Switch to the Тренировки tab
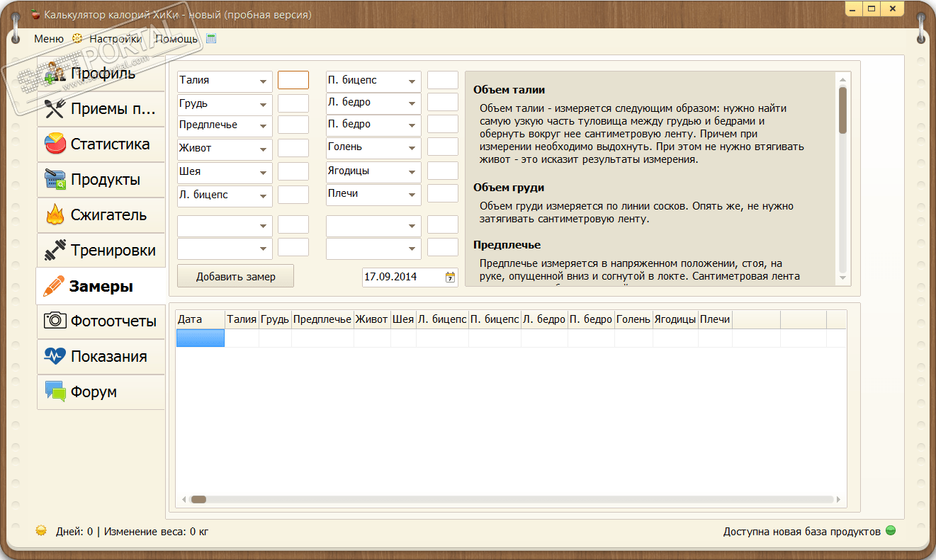Viewport: 936px width, 560px height. click(101, 251)
